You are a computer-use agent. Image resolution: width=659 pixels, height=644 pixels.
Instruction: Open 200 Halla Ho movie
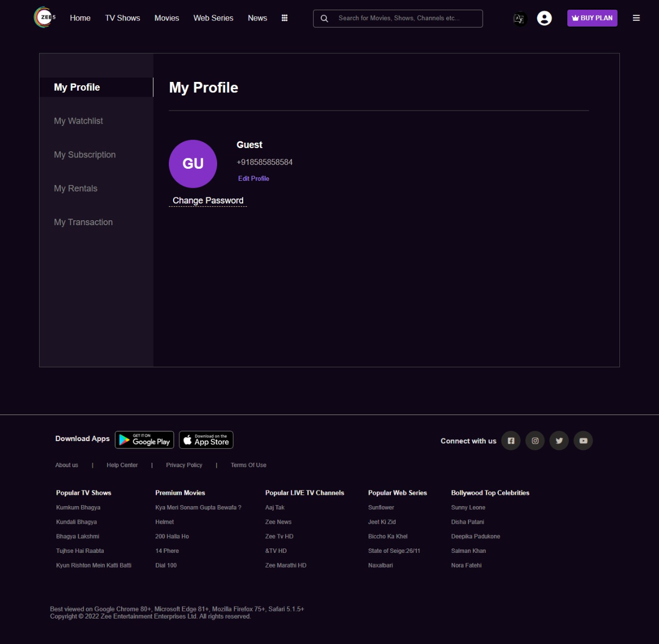pyautogui.click(x=172, y=536)
